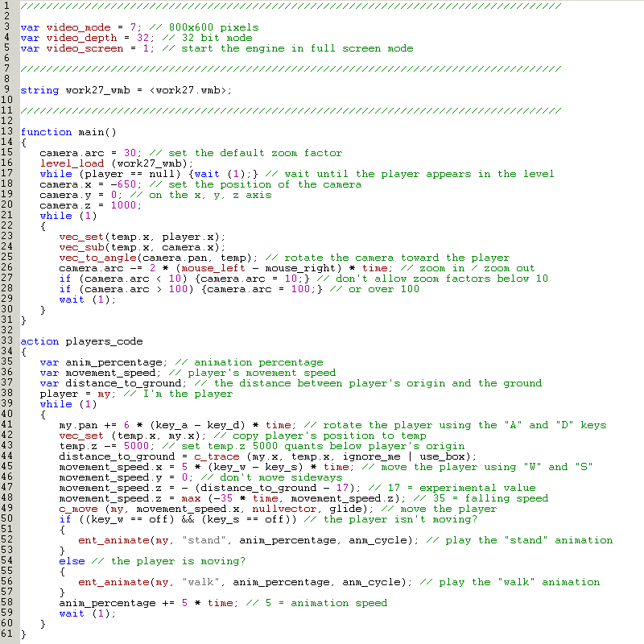Click the "string" keyword on line 9
Image resolution: width=644 pixels, height=644 pixels.
[39, 90]
